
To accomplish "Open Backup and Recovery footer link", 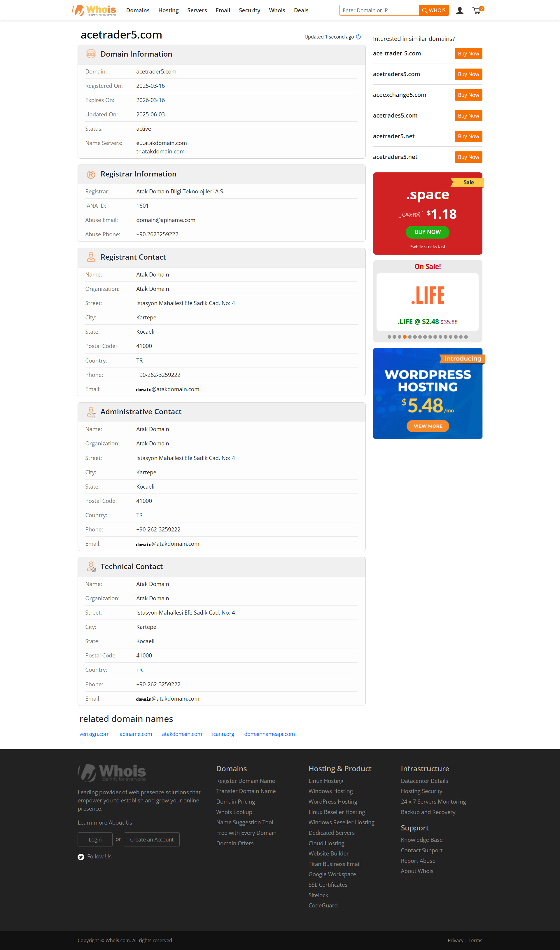I will (428, 812).
